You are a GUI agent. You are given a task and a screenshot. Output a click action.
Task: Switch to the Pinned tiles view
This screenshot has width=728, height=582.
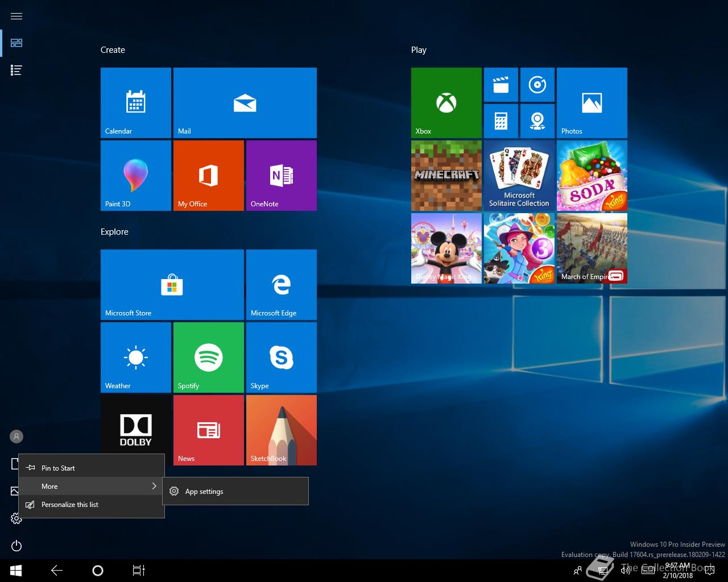[x=16, y=43]
